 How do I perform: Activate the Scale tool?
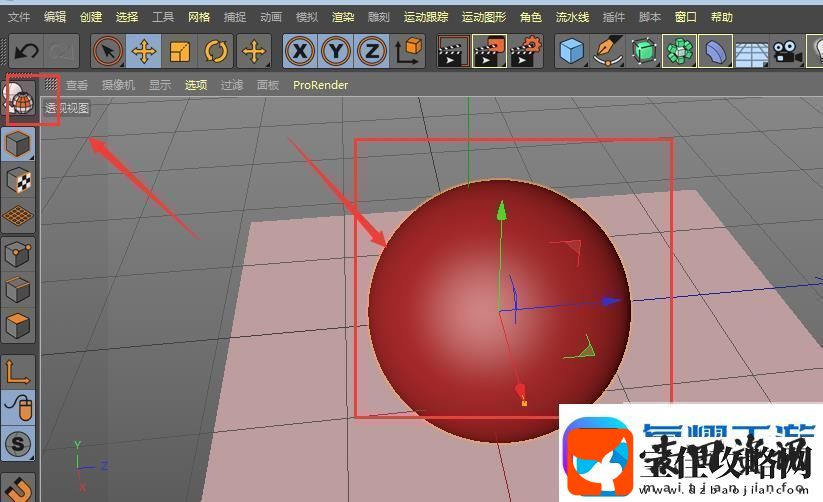[180, 51]
